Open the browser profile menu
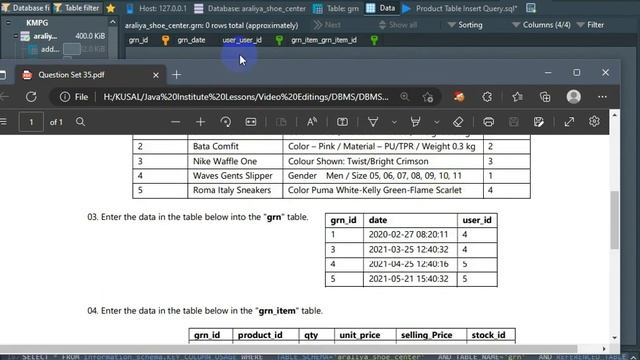The width and height of the screenshot is (640, 360). [x=573, y=97]
